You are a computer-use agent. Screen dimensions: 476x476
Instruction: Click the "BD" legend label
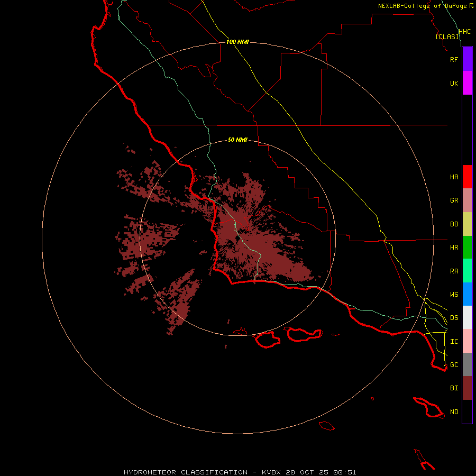[x=454, y=224]
